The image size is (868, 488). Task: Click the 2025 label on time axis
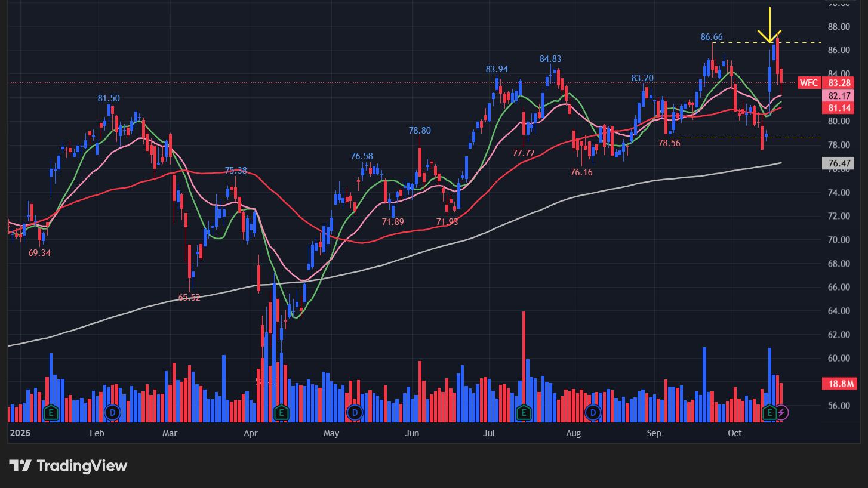click(x=19, y=433)
